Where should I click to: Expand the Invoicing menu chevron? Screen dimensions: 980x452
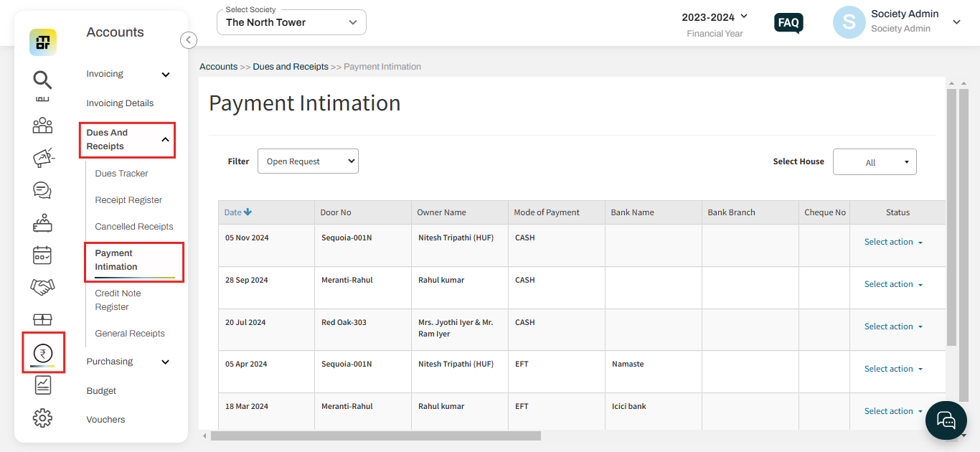166,74
